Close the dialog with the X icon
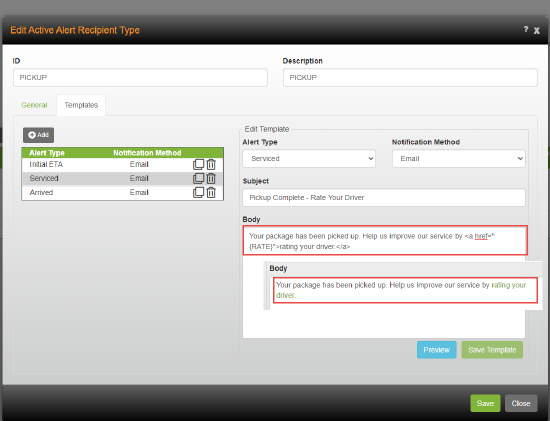Image resolution: width=550 pixels, height=421 pixels. [537, 31]
